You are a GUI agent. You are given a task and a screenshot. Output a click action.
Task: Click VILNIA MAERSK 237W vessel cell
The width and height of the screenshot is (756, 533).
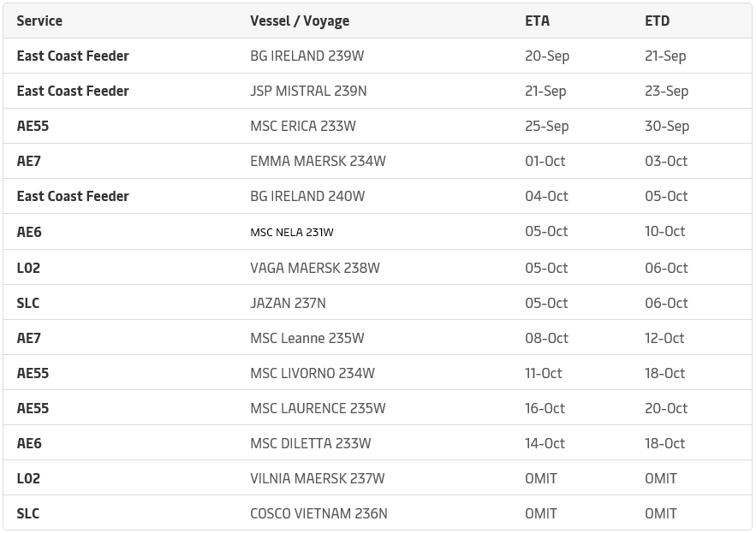point(318,479)
